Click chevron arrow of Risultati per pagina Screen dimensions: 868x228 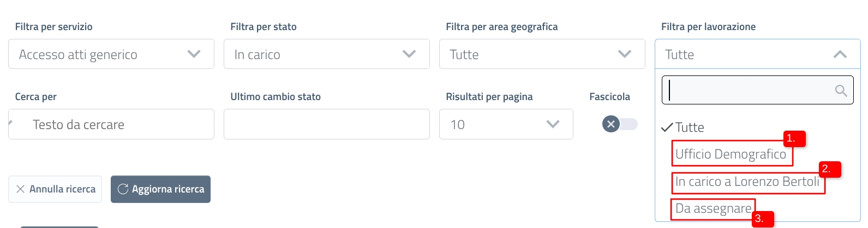tap(553, 124)
